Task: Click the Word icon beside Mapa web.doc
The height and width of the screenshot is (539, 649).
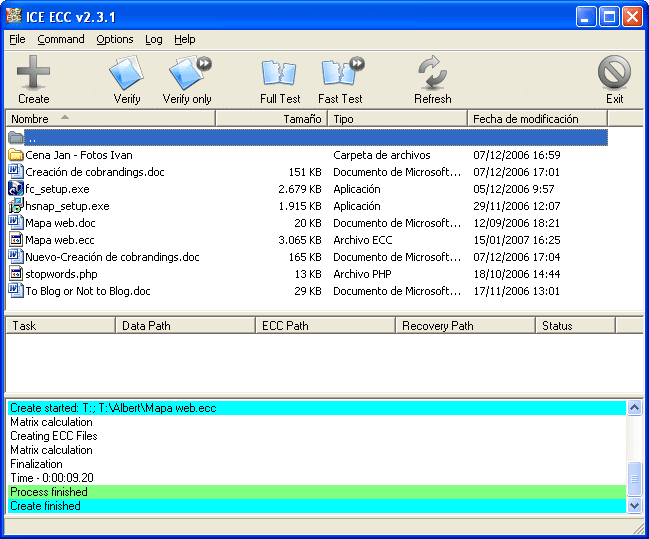Action: coord(15,222)
